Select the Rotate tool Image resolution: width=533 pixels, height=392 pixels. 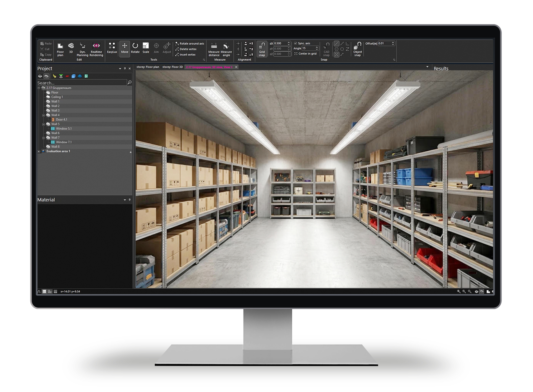pyautogui.click(x=135, y=48)
